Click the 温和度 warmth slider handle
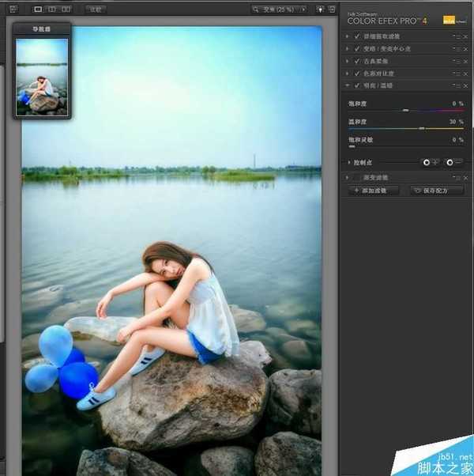 pos(422,127)
